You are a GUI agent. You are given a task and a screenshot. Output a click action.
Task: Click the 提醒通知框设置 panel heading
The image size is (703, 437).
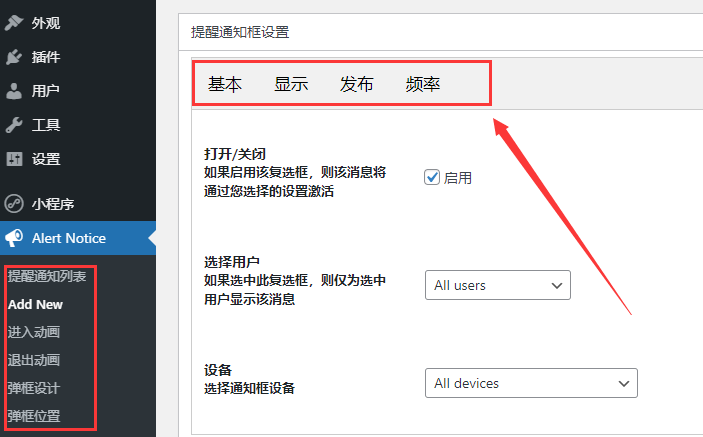tap(240, 32)
